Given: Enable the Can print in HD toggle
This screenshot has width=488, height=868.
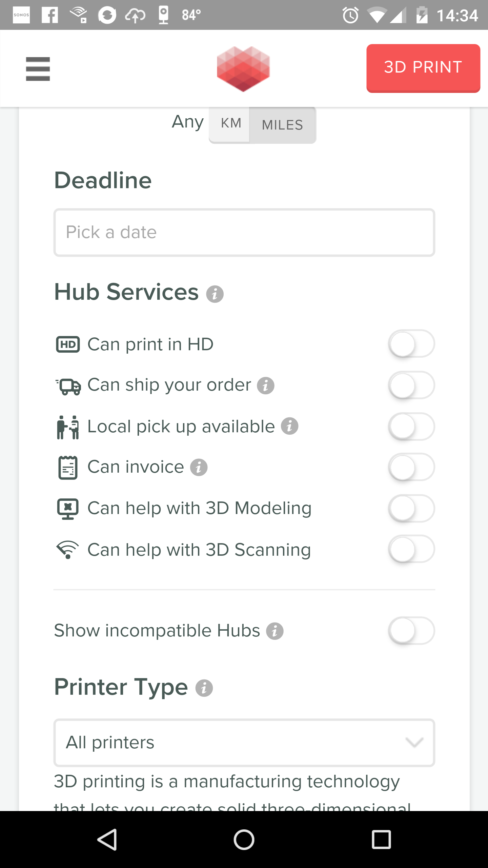Looking at the screenshot, I should (411, 344).
